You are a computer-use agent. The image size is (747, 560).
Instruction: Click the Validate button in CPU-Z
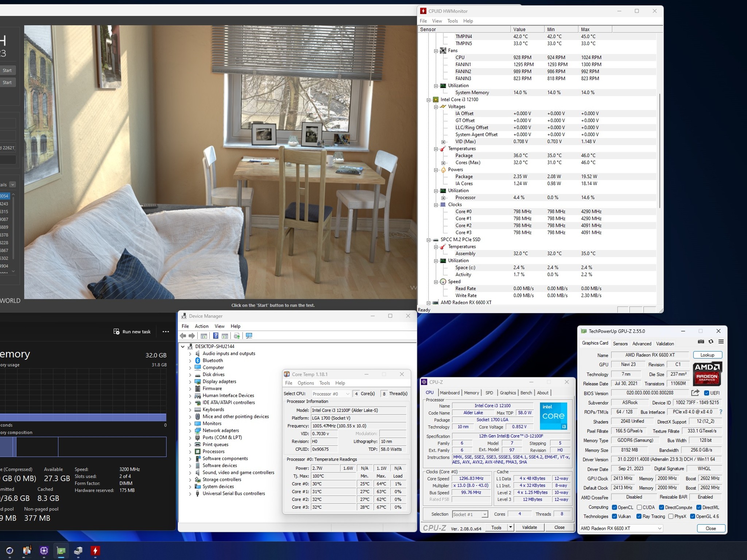(x=529, y=527)
